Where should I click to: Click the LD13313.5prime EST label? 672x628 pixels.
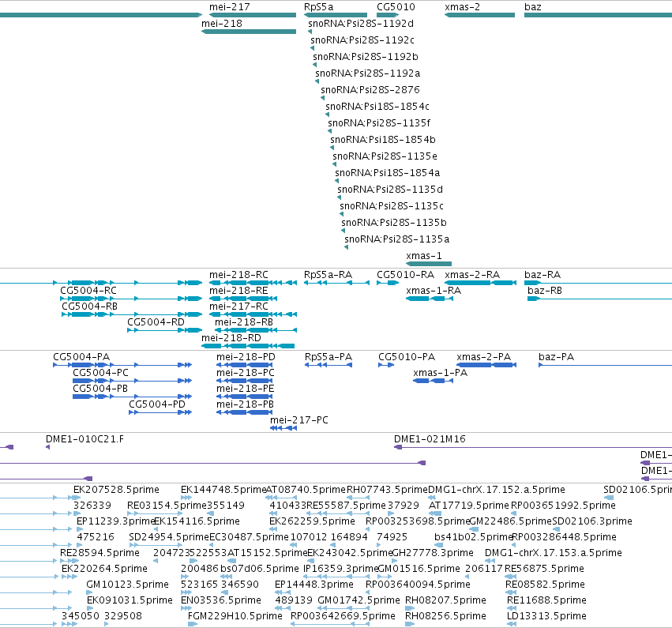[x=546, y=616]
